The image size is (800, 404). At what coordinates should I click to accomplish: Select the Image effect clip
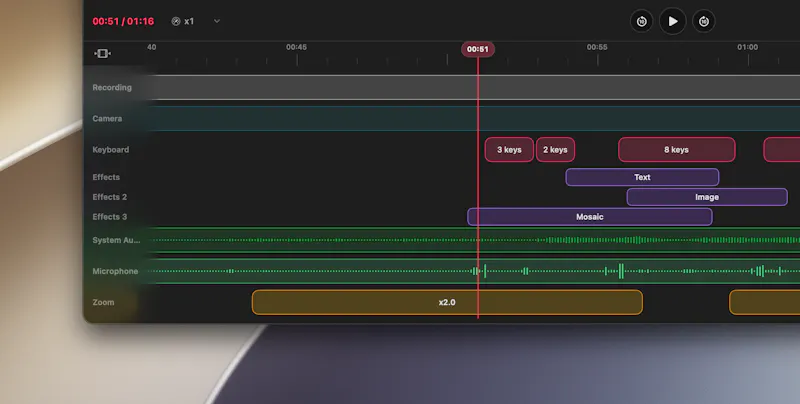pyautogui.click(x=707, y=197)
